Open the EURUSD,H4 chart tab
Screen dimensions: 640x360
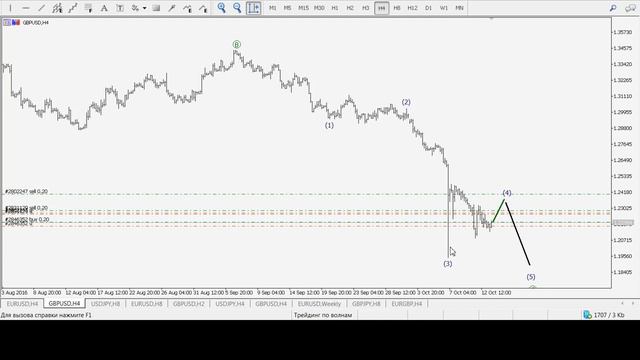click(x=22, y=304)
